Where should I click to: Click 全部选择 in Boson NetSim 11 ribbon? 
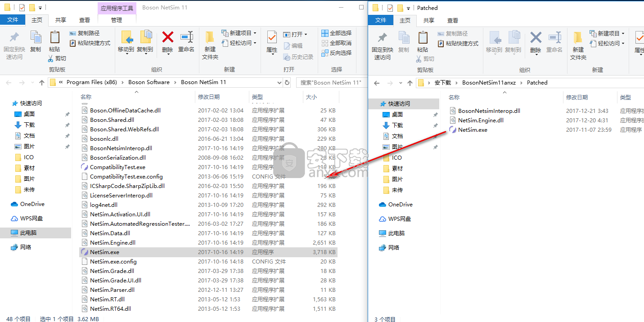pos(336,33)
